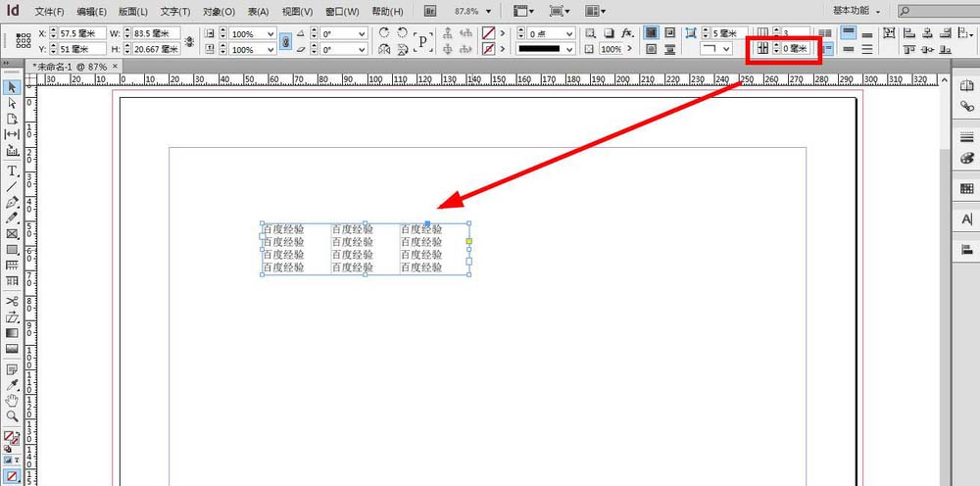Click rotate 90 degrees clockwise icon
This screenshot has width=980, height=486.
tap(385, 33)
